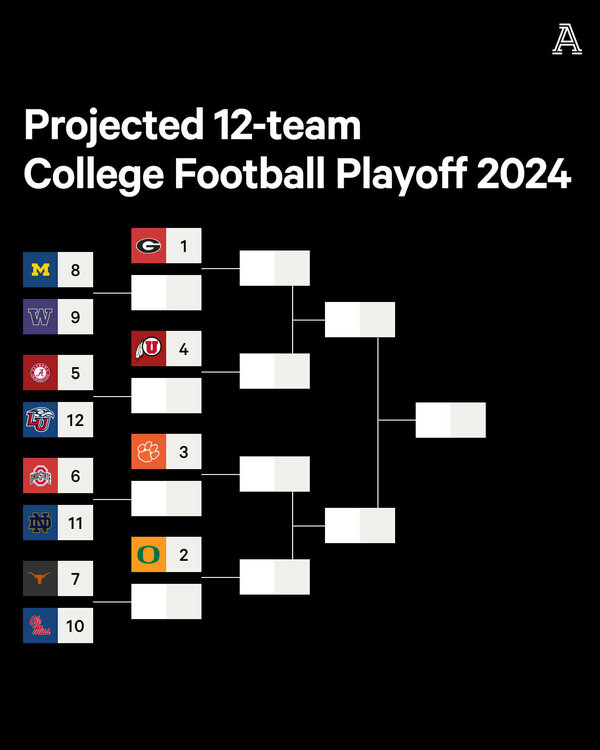Select the upper semifinal bracket box
This screenshot has width=600, height=750.
[x=360, y=320]
